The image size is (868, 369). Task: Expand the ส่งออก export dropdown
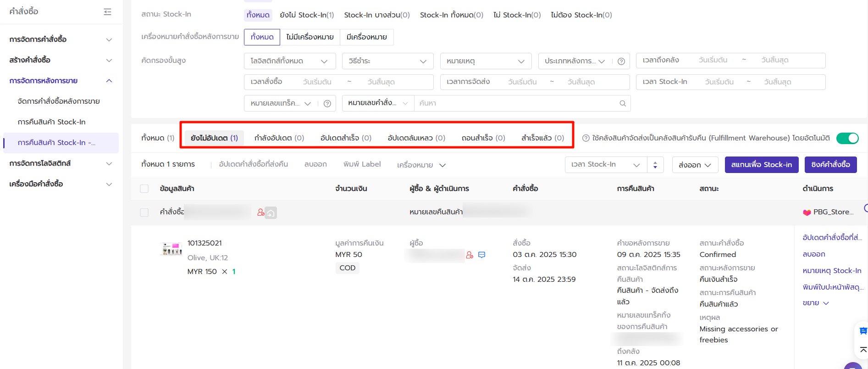click(x=695, y=165)
